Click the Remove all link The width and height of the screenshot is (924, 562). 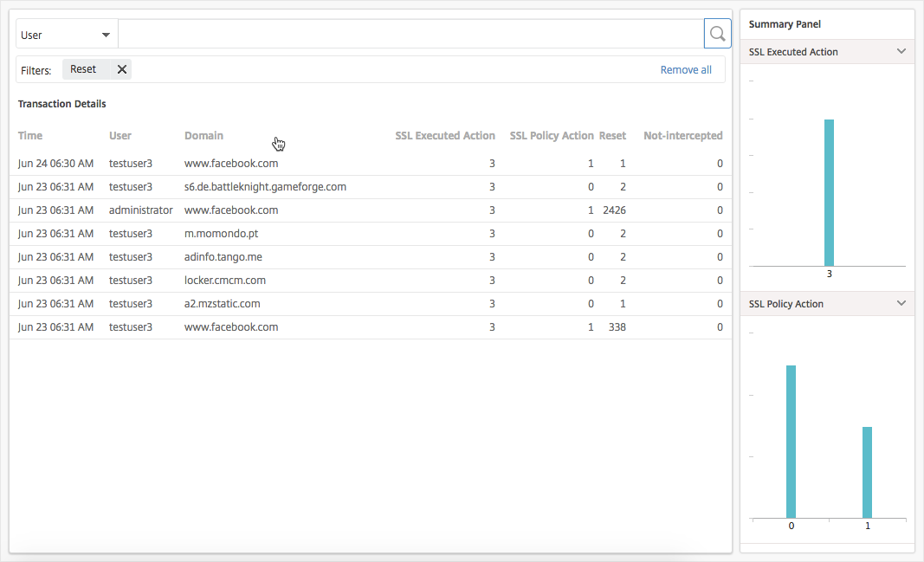(685, 69)
